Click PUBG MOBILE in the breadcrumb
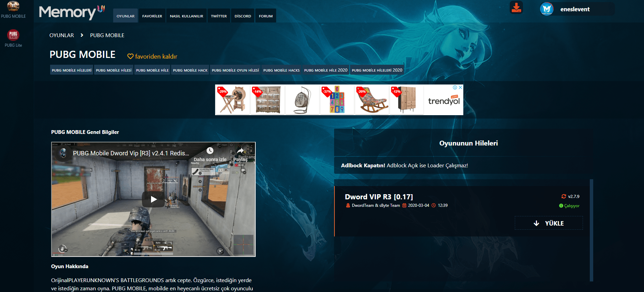Viewport: 644px width, 292px height. pos(107,35)
